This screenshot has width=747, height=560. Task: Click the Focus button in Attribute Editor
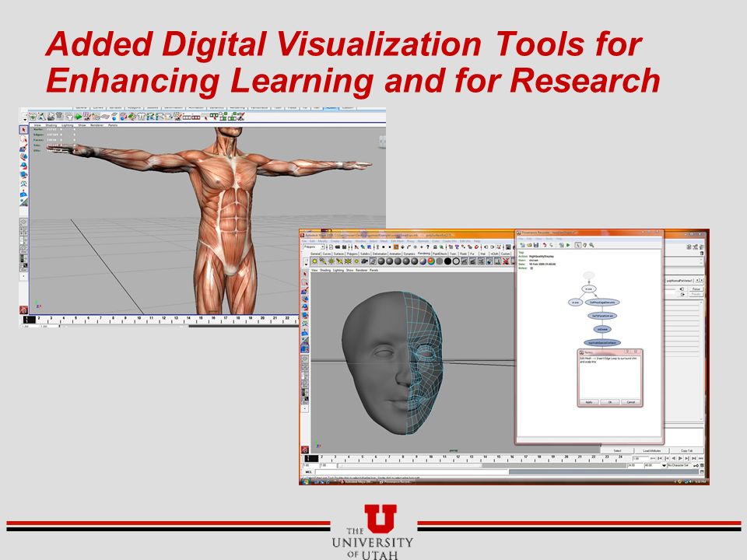coord(696,289)
